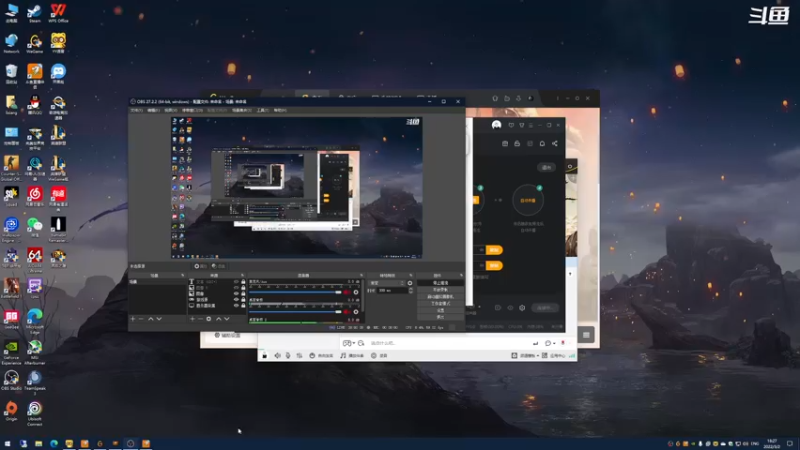Viewport: 800px width, 450px height.
Task: Open Windows Start menu
Action: 7,443
